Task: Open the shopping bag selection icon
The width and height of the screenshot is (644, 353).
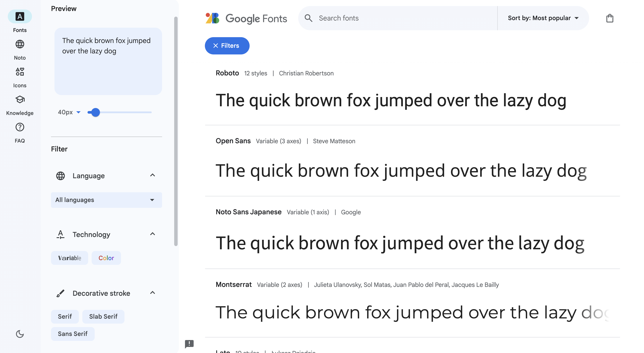Action: [609, 18]
